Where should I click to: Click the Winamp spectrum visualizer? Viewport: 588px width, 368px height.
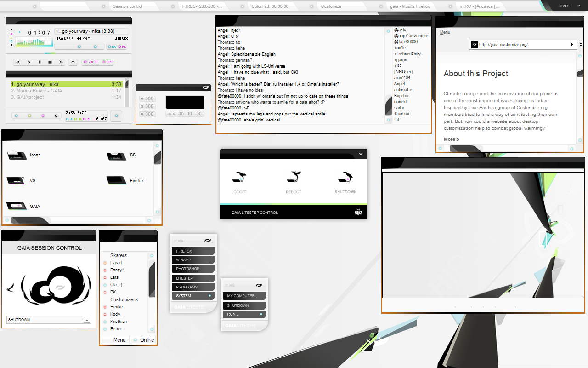tap(34, 42)
